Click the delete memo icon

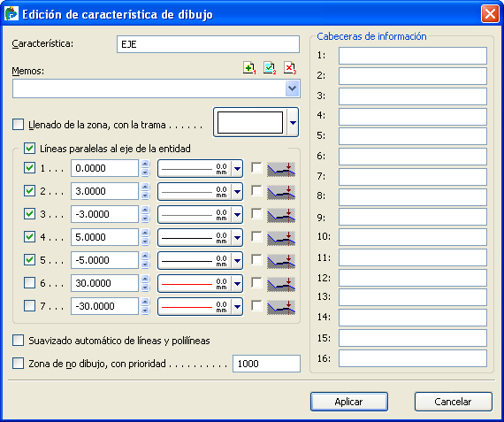(x=290, y=68)
